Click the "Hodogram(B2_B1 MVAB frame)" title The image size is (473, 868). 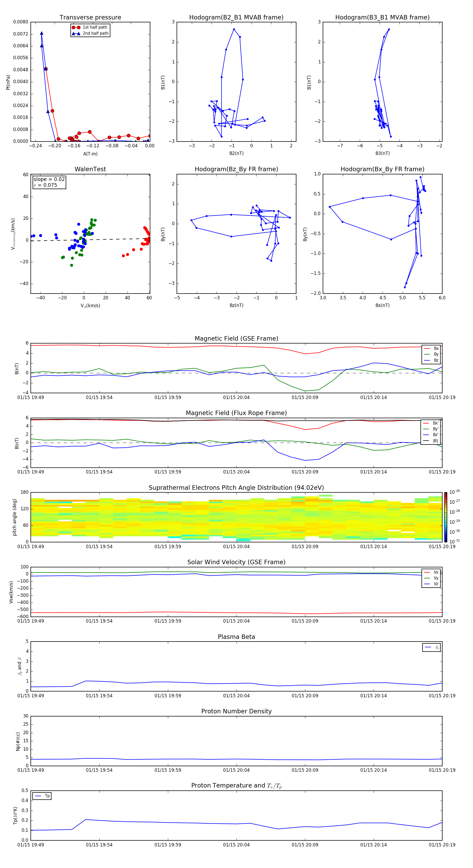point(236,17)
